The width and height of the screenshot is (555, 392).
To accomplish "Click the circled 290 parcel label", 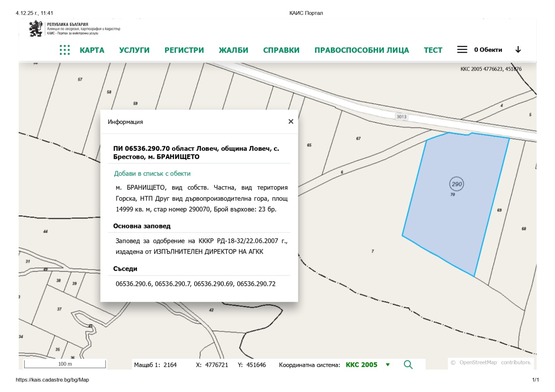I will [x=456, y=184].
